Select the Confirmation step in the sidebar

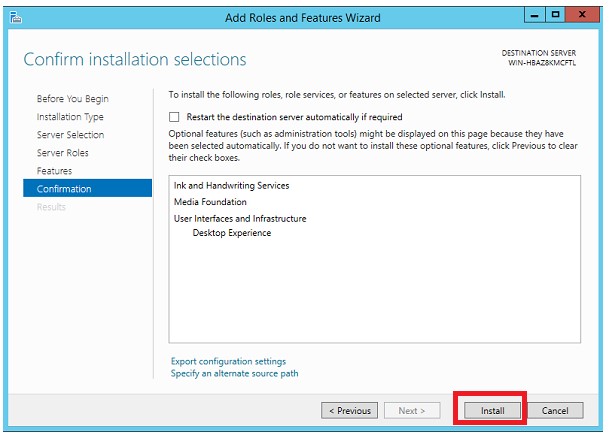click(64, 189)
